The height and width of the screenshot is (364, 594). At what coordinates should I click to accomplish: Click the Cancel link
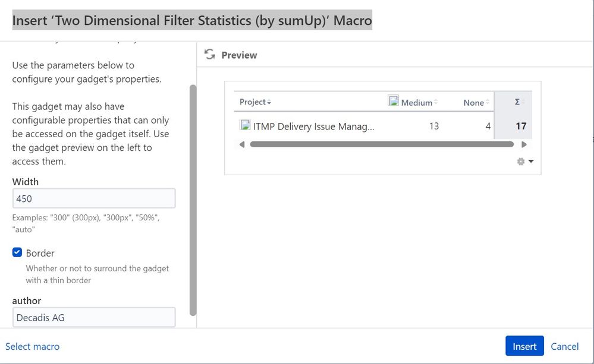point(564,346)
